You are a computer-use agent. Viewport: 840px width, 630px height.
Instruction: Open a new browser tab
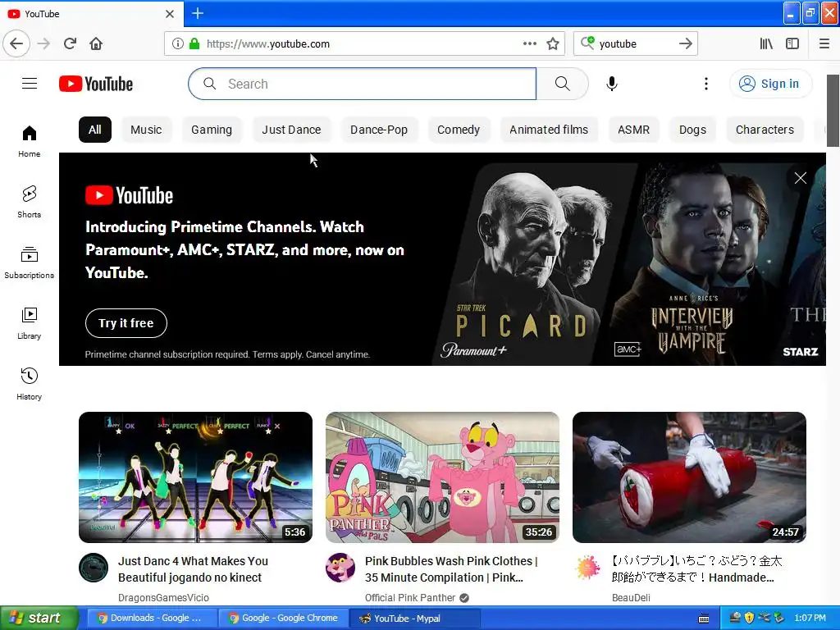pyautogui.click(x=197, y=13)
